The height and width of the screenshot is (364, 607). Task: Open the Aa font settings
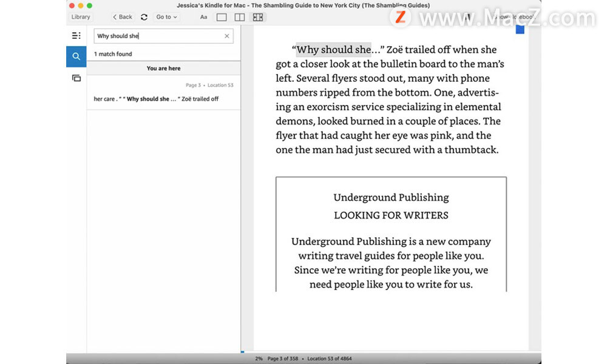pyautogui.click(x=203, y=17)
